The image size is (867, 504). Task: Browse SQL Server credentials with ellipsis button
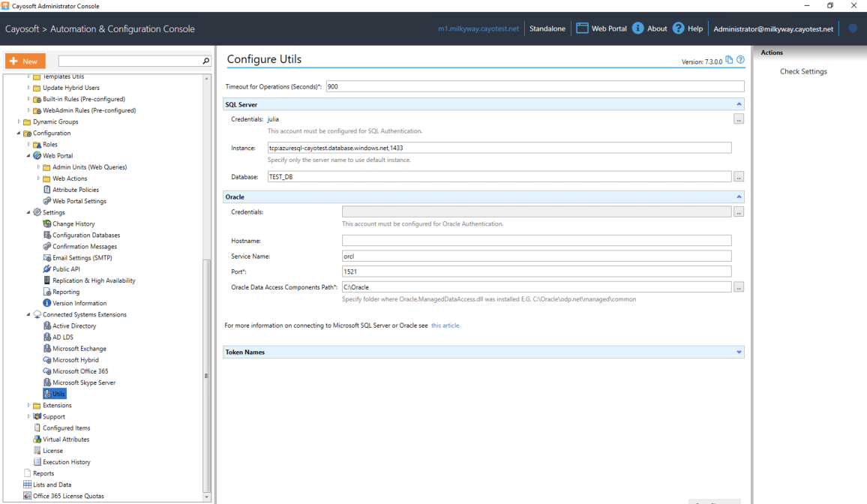coord(739,118)
